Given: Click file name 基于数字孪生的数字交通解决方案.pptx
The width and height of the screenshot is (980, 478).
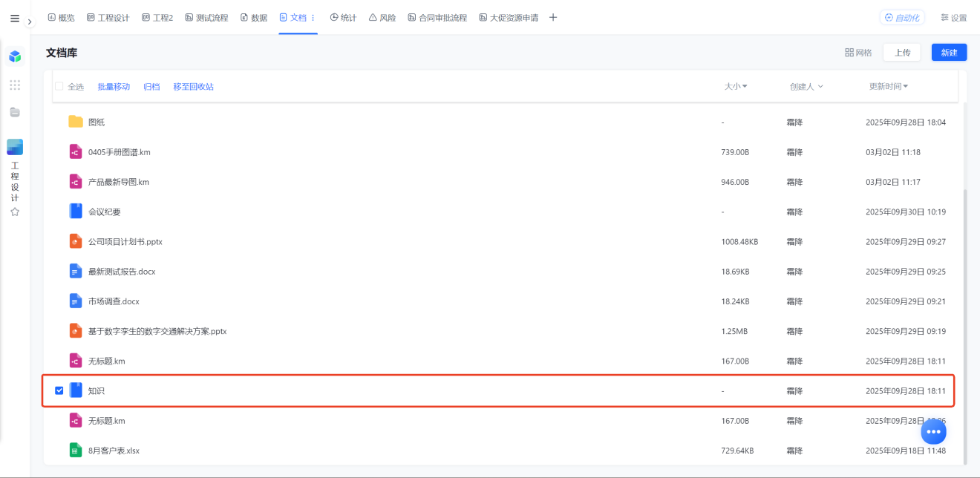Looking at the screenshot, I should point(157,331).
